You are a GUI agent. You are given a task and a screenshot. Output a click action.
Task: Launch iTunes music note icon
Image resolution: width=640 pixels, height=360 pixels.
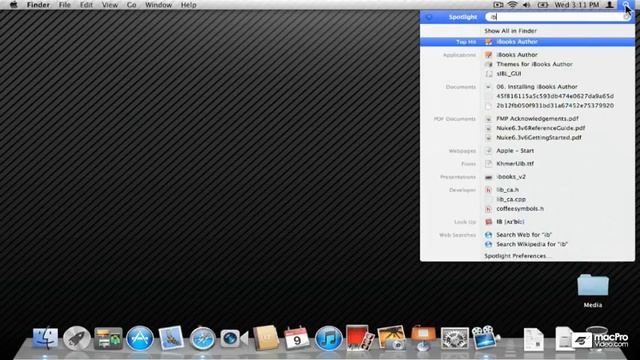(329, 338)
